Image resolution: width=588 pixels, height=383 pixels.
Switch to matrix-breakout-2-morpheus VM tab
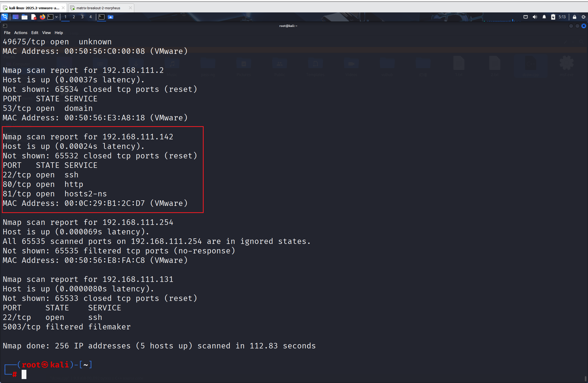click(x=98, y=8)
